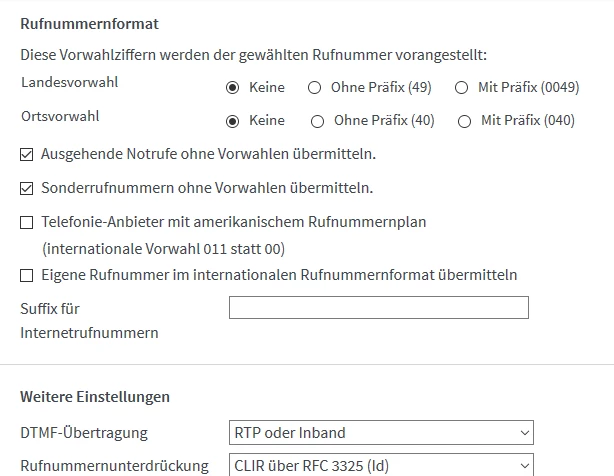Uncheck 'Ausgehende Notrufe ohne Vorwahlen übermitteln'
This screenshot has height=476, width=614.
(x=27, y=154)
